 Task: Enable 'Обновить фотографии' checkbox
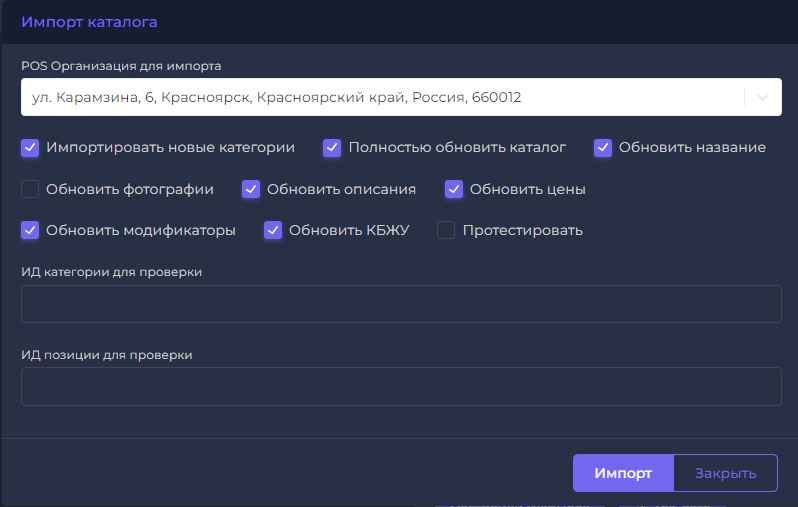click(30, 189)
